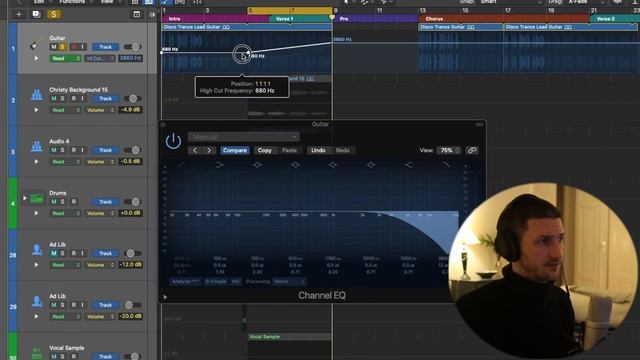
Task: Click the Drums track icon
Action: pos(37,198)
